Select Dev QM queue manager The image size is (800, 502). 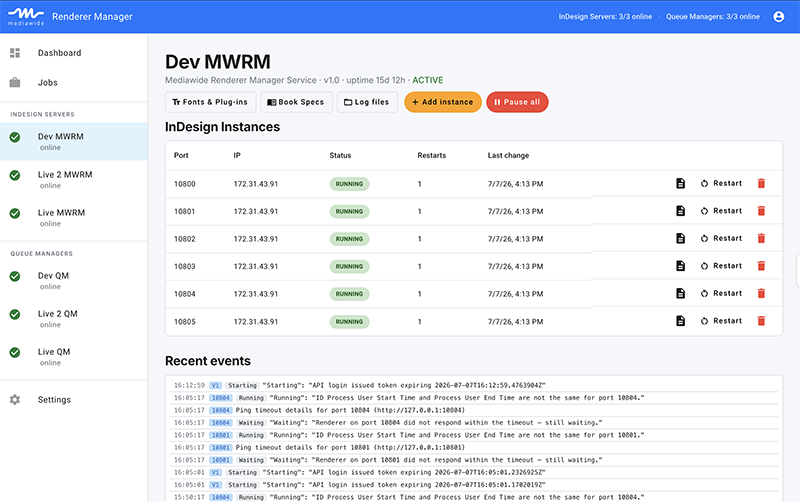(x=74, y=281)
